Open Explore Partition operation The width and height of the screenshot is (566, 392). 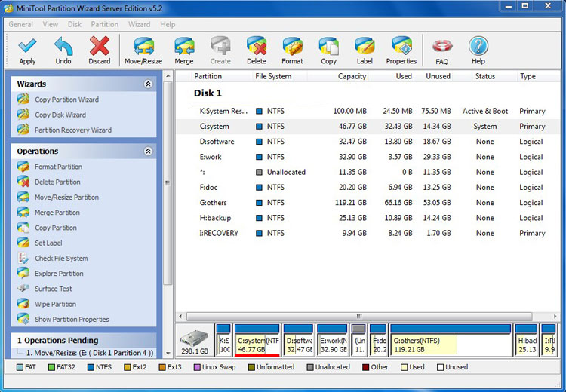pos(59,274)
